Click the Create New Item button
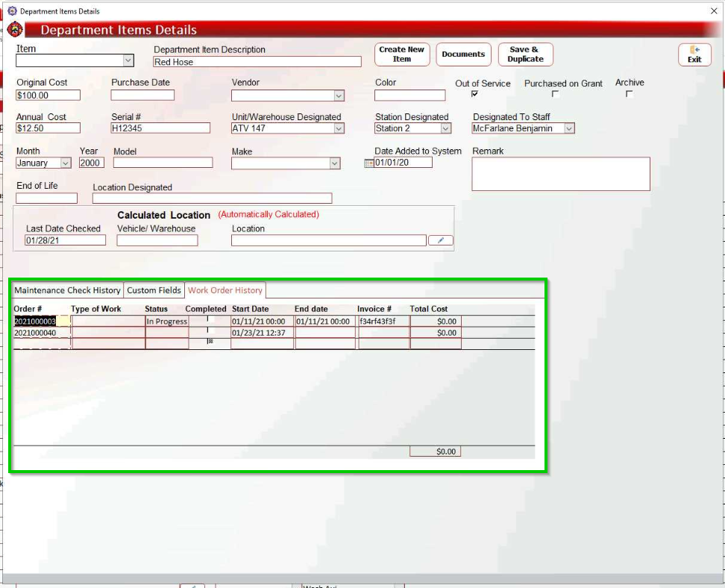The width and height of the screenshot is (725, 588). coord(402,54)
